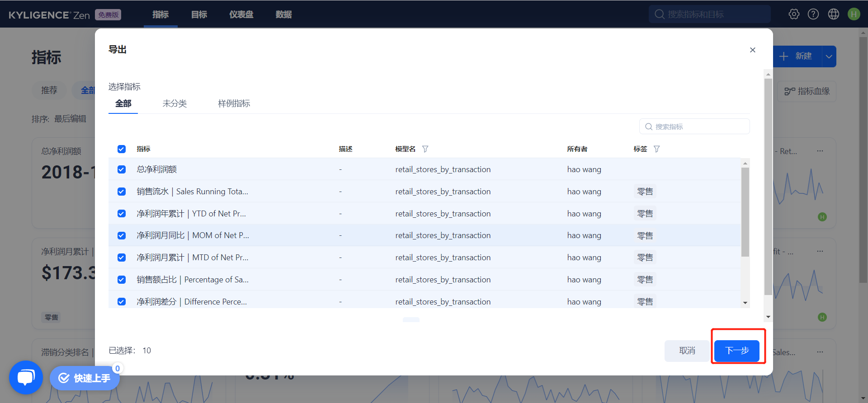
Task: Click the filter icon next to 标签
Action: click(657, 149)
